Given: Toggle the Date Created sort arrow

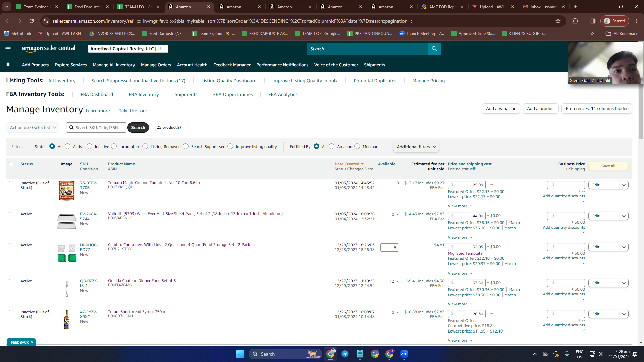Looking at the screenshot, I should tap(362, 164).
